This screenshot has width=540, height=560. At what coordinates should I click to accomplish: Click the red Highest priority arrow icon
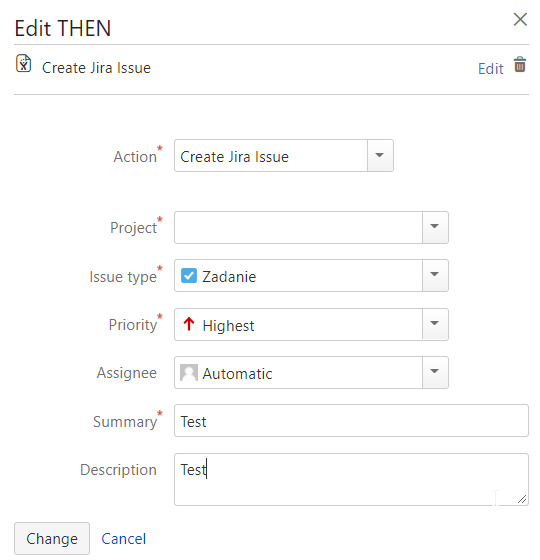[189, 324]
